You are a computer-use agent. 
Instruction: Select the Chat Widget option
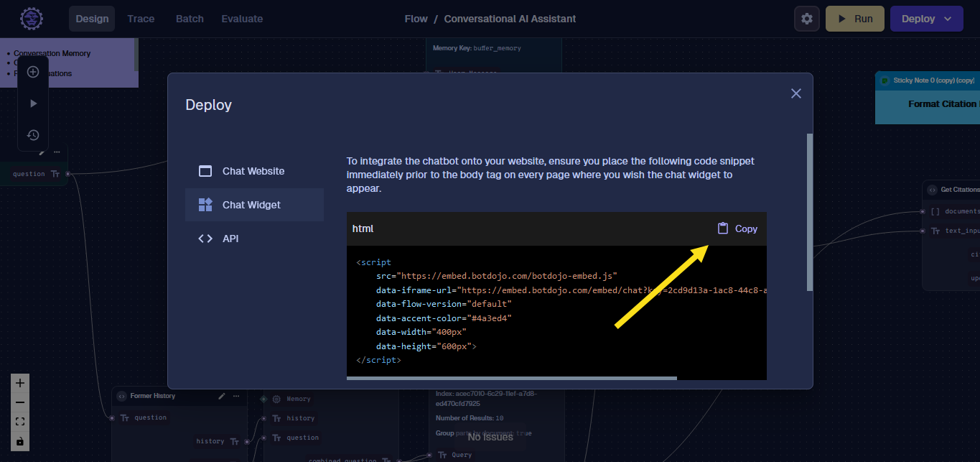[x=254, y=205]
